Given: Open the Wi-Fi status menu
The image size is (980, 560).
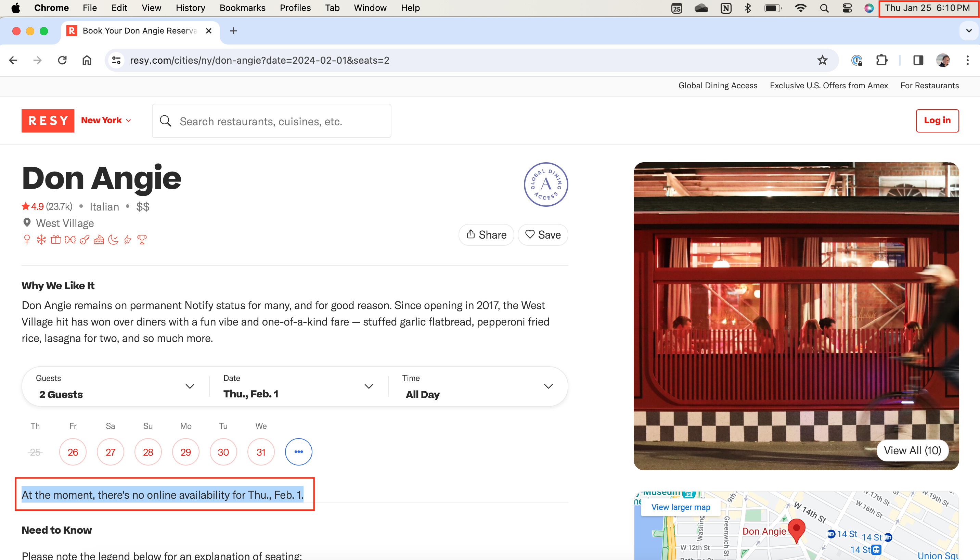Looking at the screenshot, I should coord(800,8).
